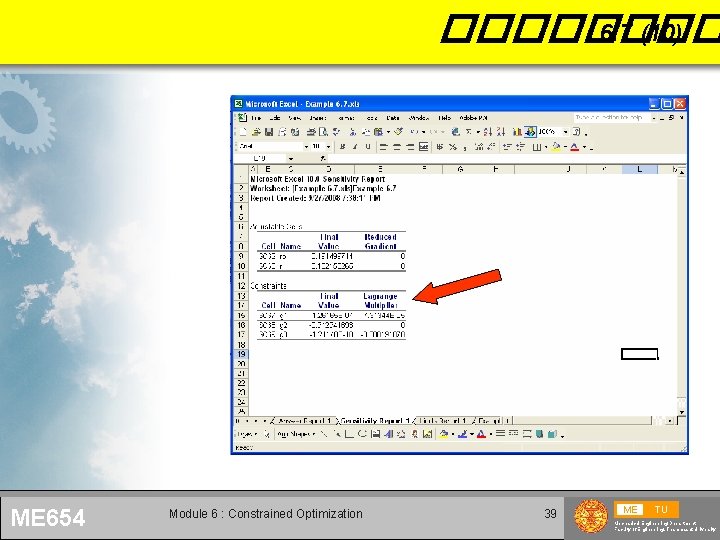
Task: Click the Fill Color bucket on Formatting toolbar
Action: click(x=557, y=147)
